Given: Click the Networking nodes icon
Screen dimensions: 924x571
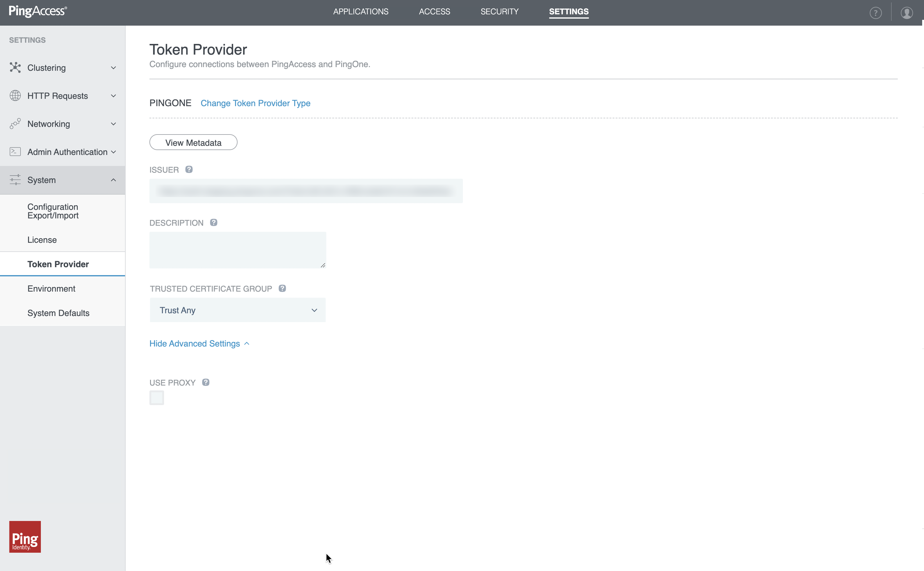Looking at the screenshot, I should tap(15, 124).
